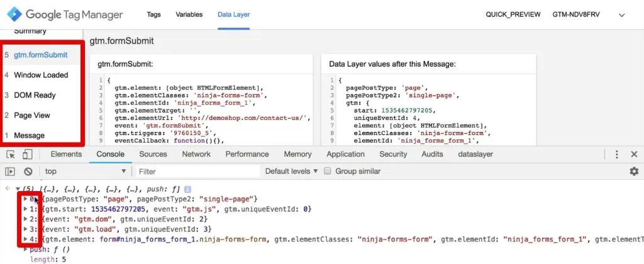644x264 pixels.
Task: Click the QUICK_PREVIEW label
Action: [513, 15]
